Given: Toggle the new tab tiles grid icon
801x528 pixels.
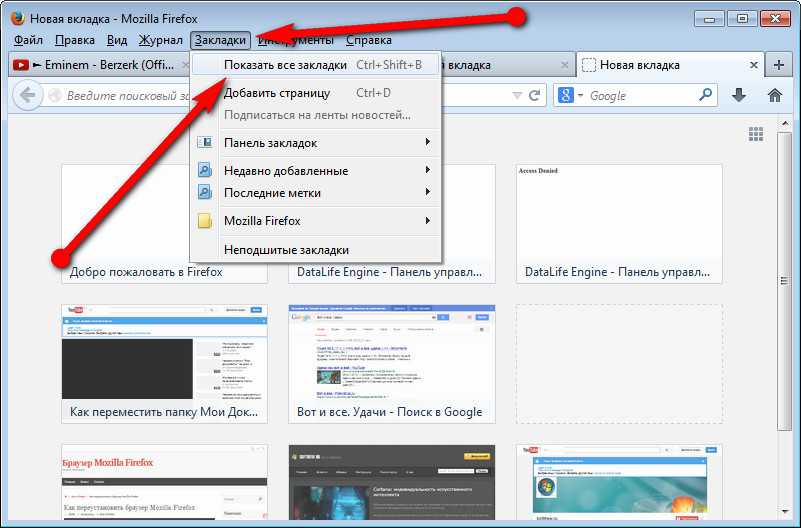Looking at the screenshot, I should (x=756, y=134).
